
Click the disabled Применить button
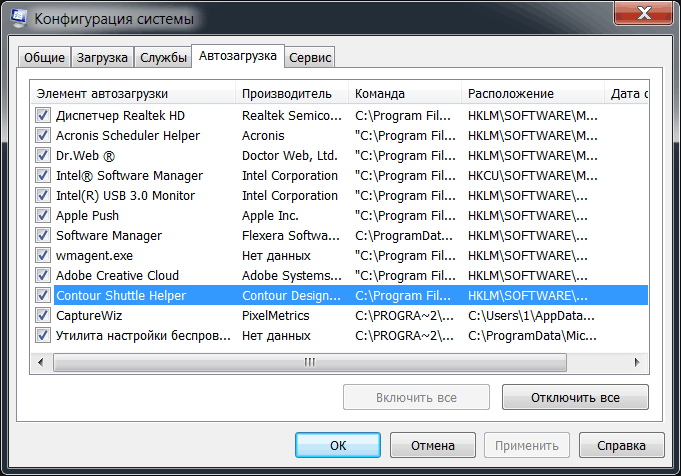coord(527,445)
